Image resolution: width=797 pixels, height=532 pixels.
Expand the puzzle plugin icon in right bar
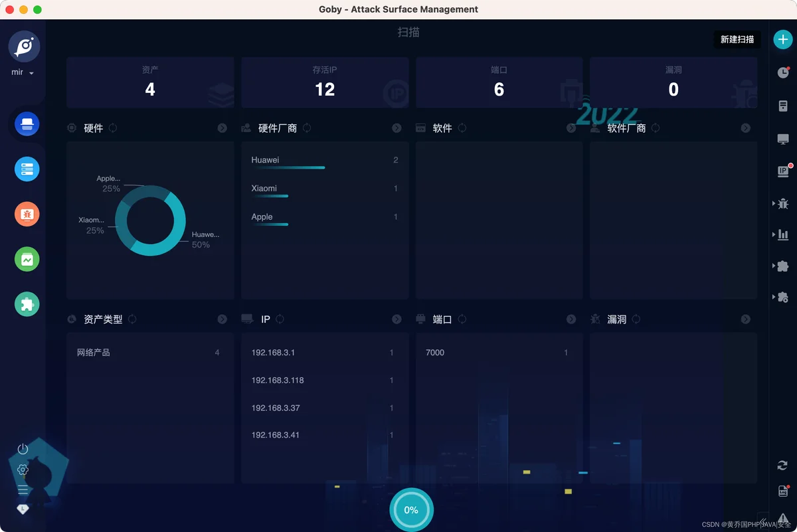point(782,266)
